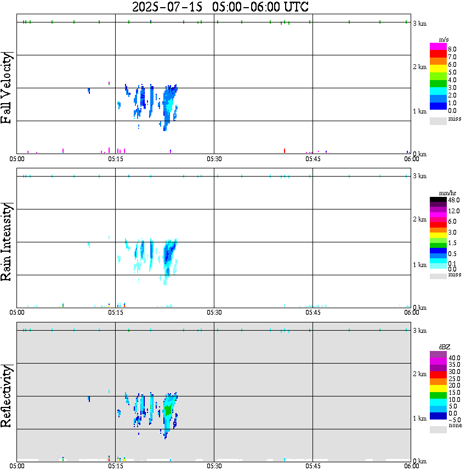
Task: Pick the 35.0 dBZ magenta legend swatch
Action: pyautogui.click(x=438, y=361)
